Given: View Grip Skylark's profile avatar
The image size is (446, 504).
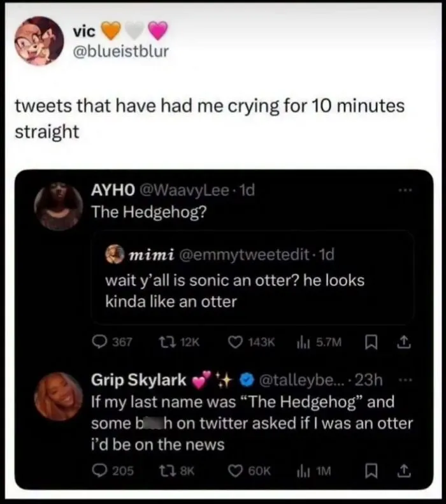Looking at the screenshot, I should (58, 397).
